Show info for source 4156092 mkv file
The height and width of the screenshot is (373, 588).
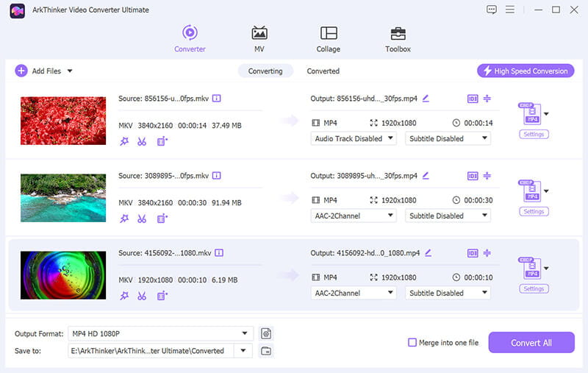point(219,253)
